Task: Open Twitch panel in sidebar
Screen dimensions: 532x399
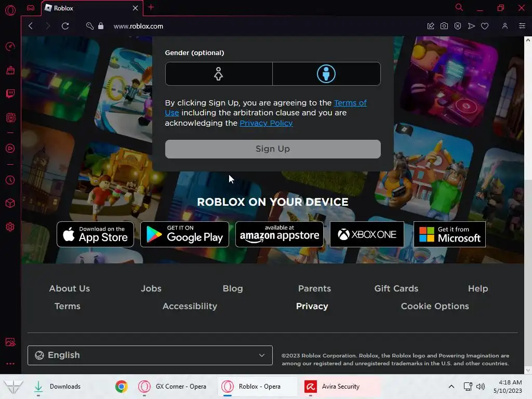Action: coord(10,94)
